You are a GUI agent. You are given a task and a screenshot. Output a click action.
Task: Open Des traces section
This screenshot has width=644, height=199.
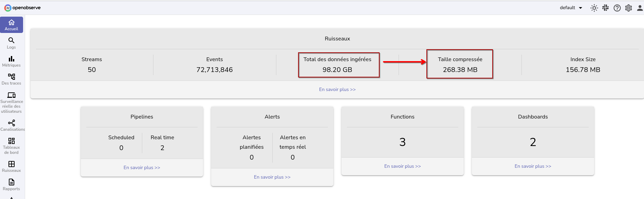[x=11, y=79]
